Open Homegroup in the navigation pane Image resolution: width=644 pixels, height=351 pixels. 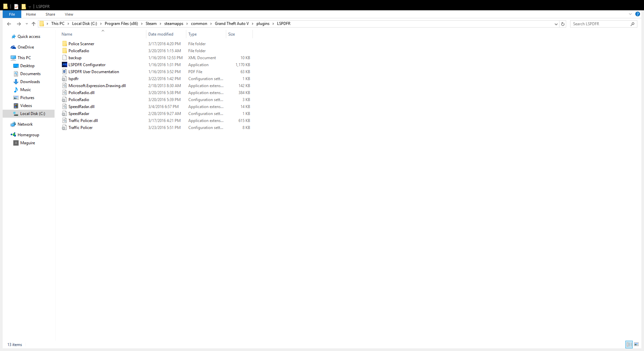click(x=28, y=135)
